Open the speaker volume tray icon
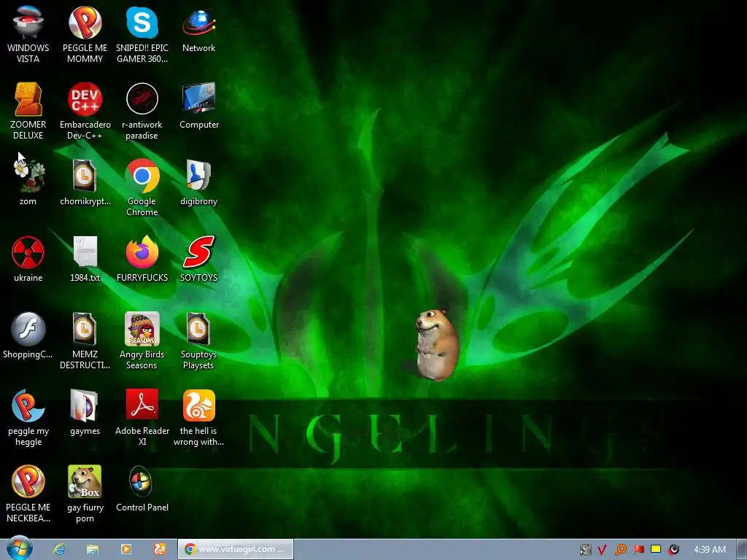747x560 pixels. (673, 550)
